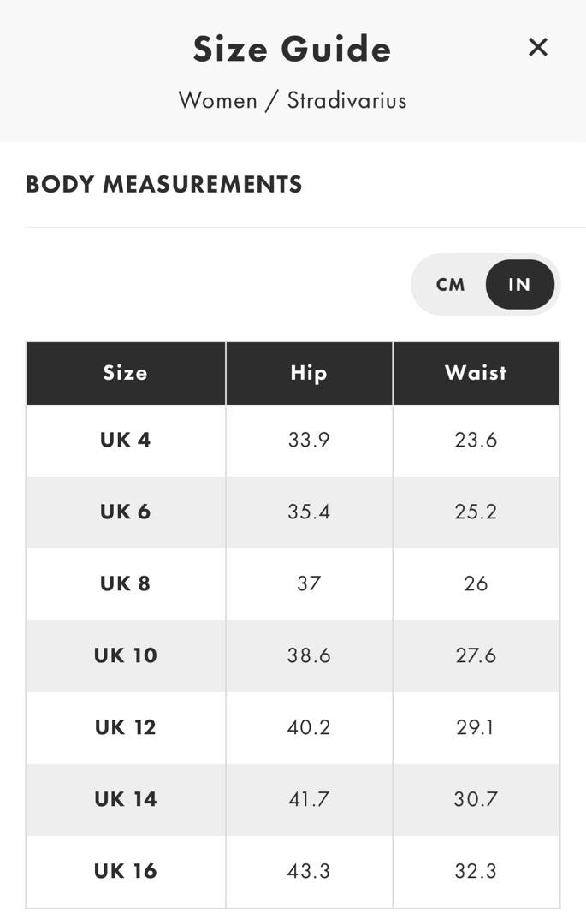The image size is (586, 924).
Task: Select the UK 12 size row
Action: pos(126,727)
